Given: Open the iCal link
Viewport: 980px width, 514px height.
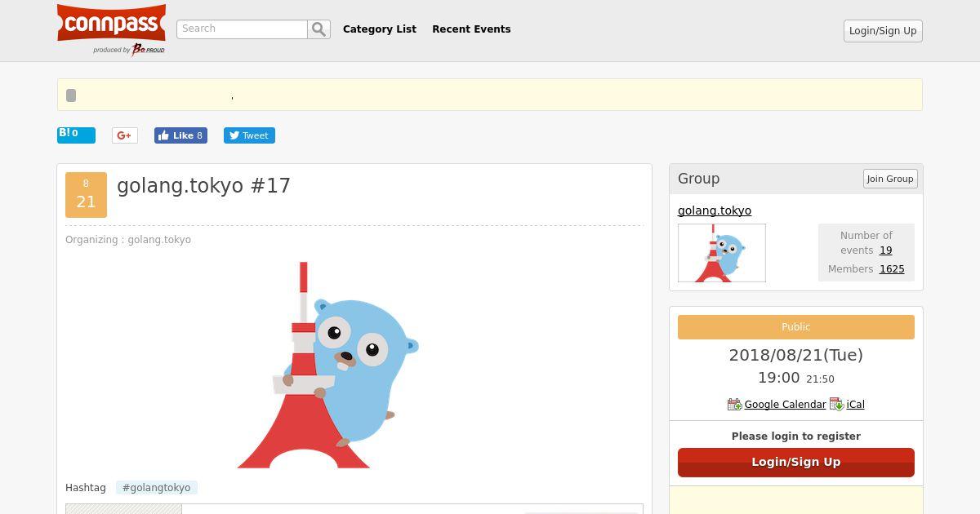Looking at the screenshot, I should click(855, 405).
